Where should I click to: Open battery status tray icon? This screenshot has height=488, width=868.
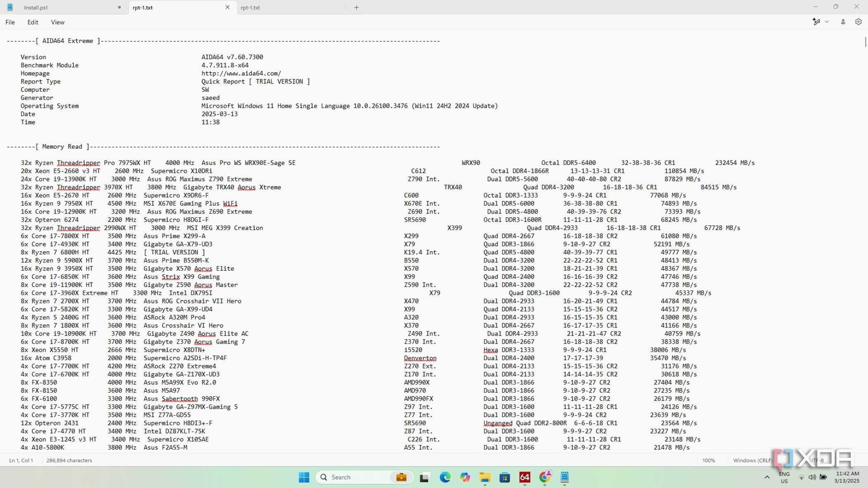click(823, 477)
